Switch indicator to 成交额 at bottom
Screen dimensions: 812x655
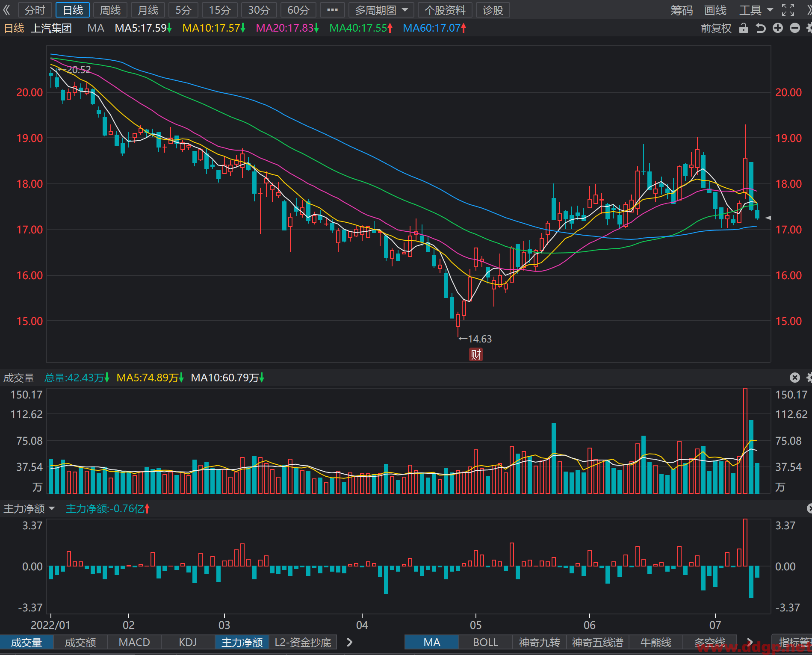click(80, 642)
